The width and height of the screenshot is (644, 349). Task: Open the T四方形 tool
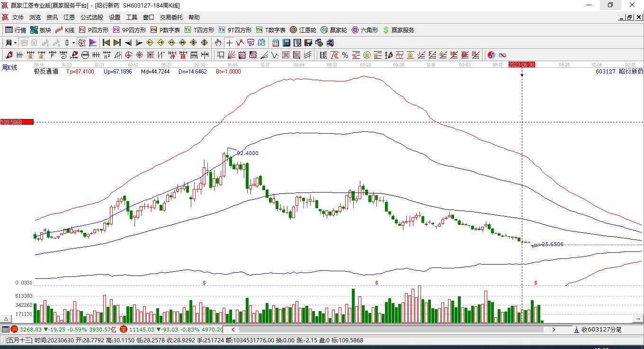199,30
